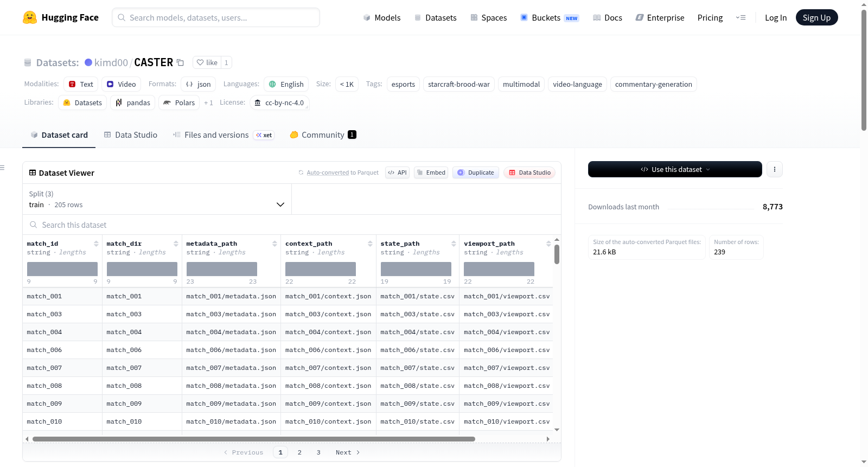
Task: Click the Datasets library tag
Action: click(82, 103)
